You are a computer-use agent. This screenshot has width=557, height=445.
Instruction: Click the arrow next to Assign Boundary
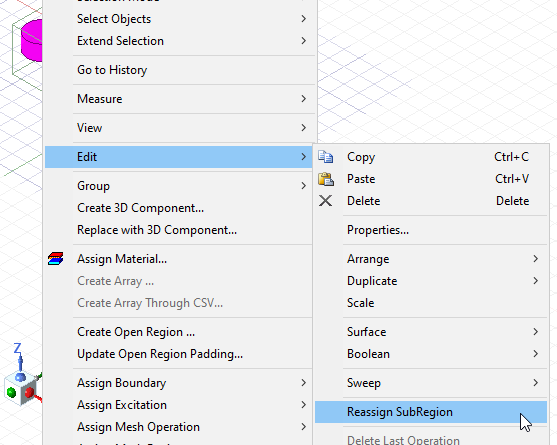point(303,383)
